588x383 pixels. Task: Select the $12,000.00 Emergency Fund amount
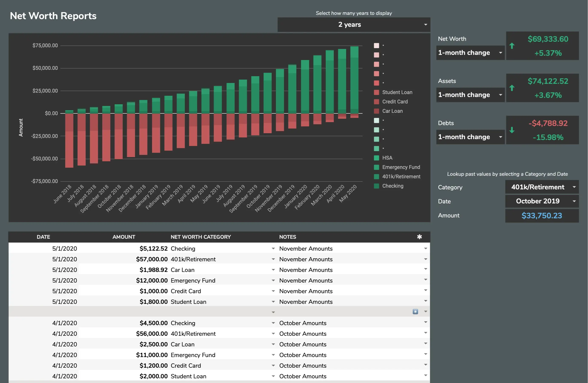[152, 280]
